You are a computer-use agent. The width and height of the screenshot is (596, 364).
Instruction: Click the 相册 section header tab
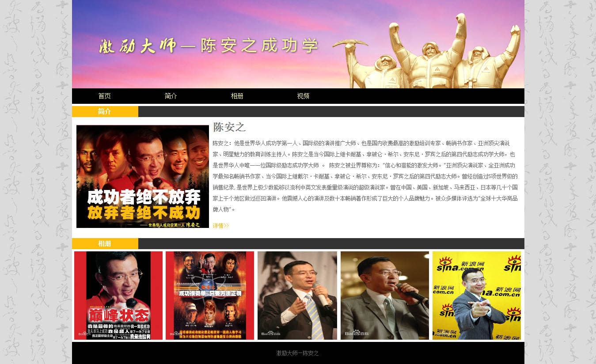point(105,243)
